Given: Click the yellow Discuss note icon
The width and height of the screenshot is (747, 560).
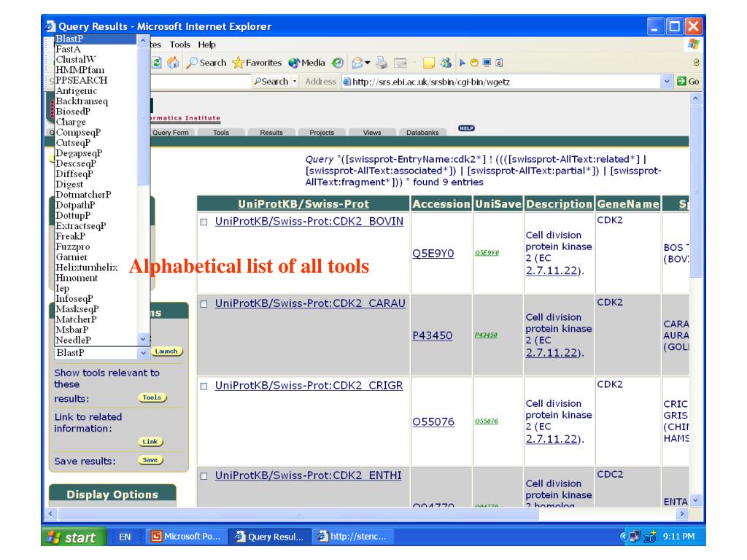Looking at the screenshot, I should pos(429,63).
